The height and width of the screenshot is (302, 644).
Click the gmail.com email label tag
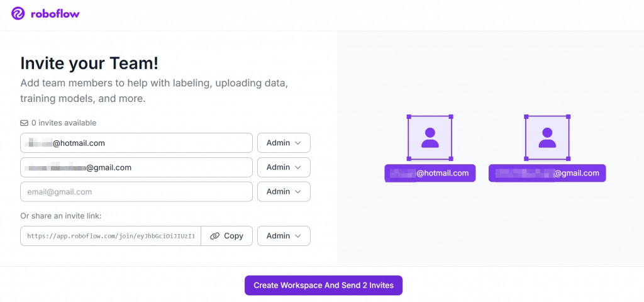[x=547, y=174]
